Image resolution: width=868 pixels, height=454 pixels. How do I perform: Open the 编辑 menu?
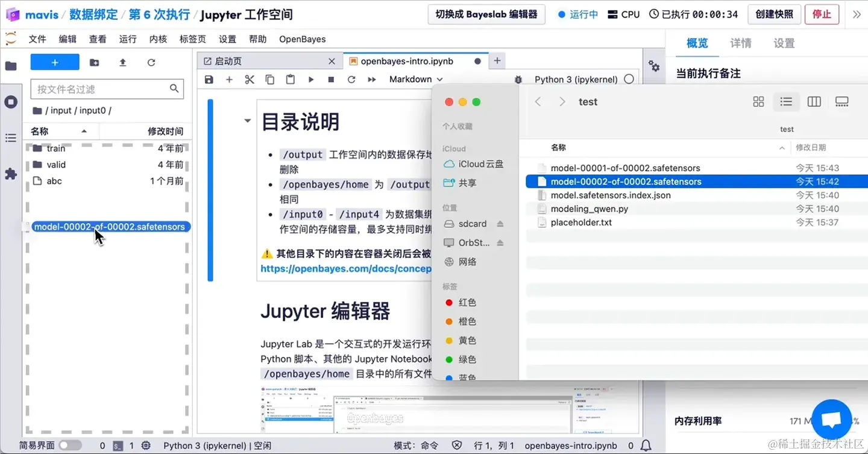(68, 39)
